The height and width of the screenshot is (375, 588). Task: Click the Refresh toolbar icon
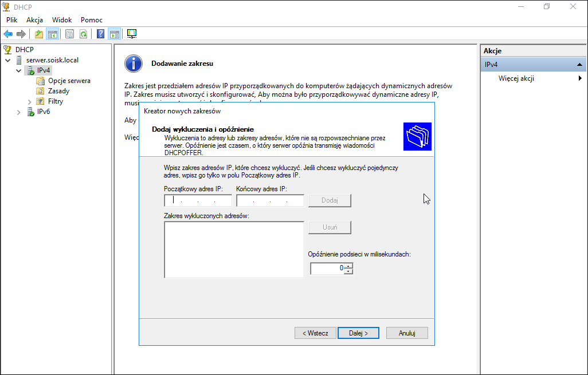click(x=83, y=34)
